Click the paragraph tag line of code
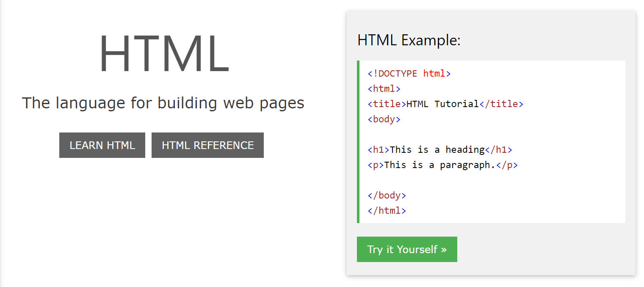 [443, 165]
